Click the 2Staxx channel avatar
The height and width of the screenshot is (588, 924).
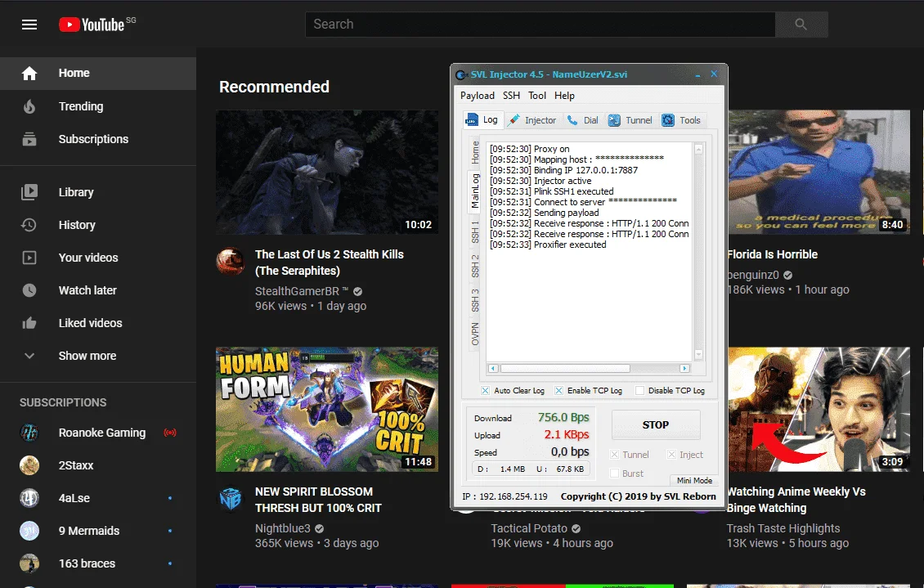coord(29,465)
